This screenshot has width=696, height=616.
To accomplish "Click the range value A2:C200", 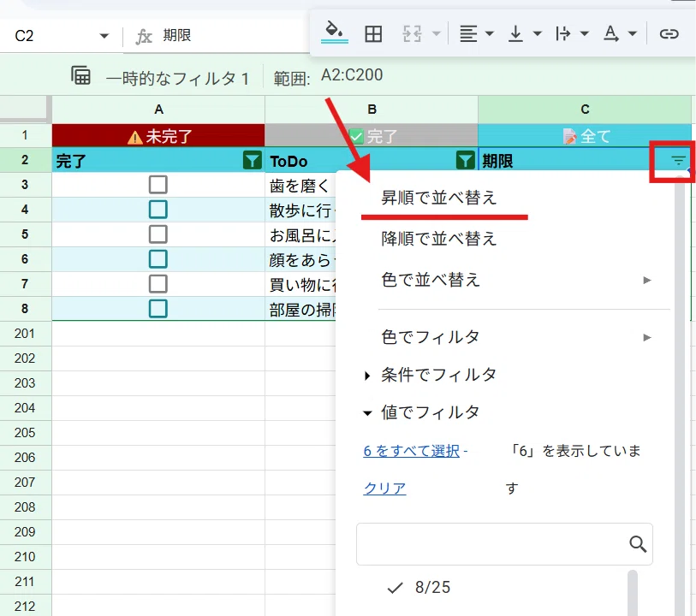I will coord(352,75).
